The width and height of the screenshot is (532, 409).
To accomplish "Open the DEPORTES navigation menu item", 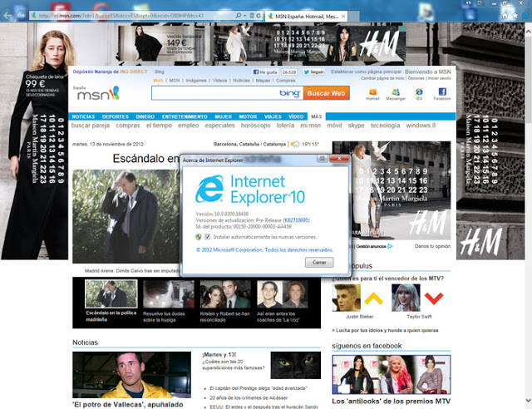I will coord(116,116).
